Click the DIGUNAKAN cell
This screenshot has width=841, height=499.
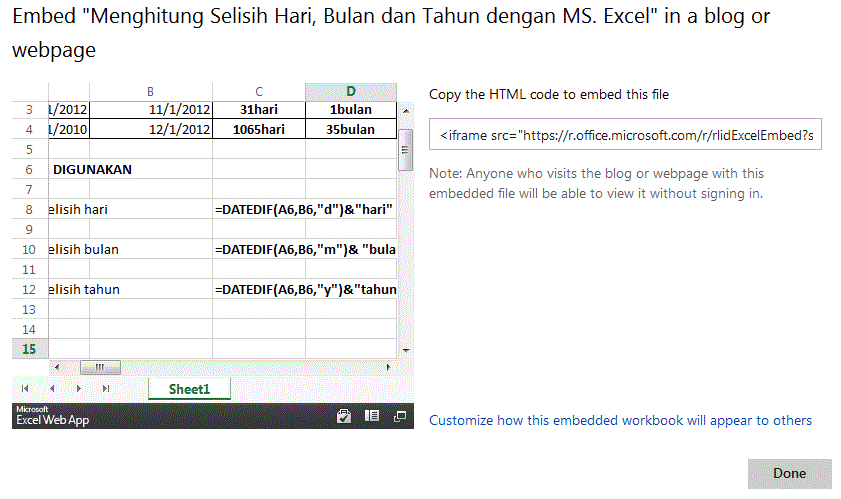click(92, 170)
